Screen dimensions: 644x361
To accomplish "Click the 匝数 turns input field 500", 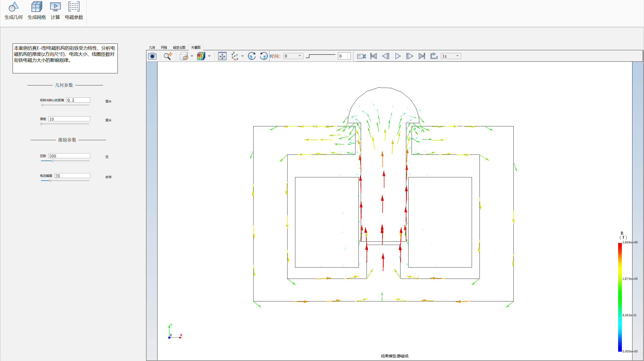I will tap(69, 156).
